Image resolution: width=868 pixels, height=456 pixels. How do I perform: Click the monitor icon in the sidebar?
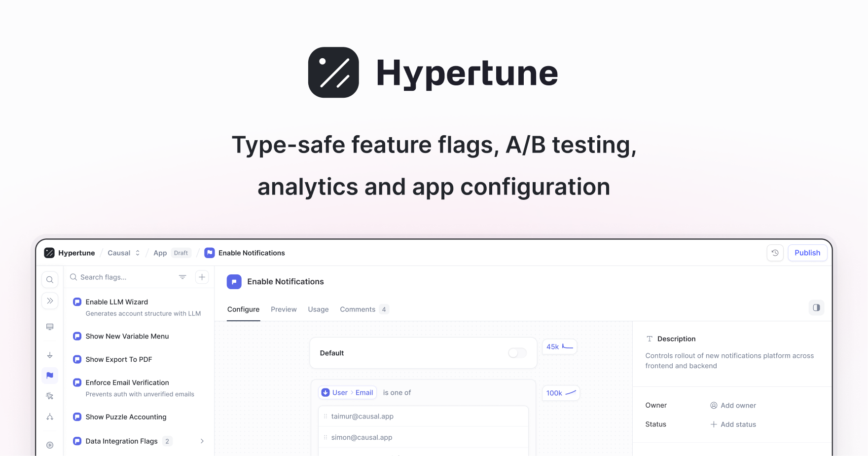[x=50, y=327]
